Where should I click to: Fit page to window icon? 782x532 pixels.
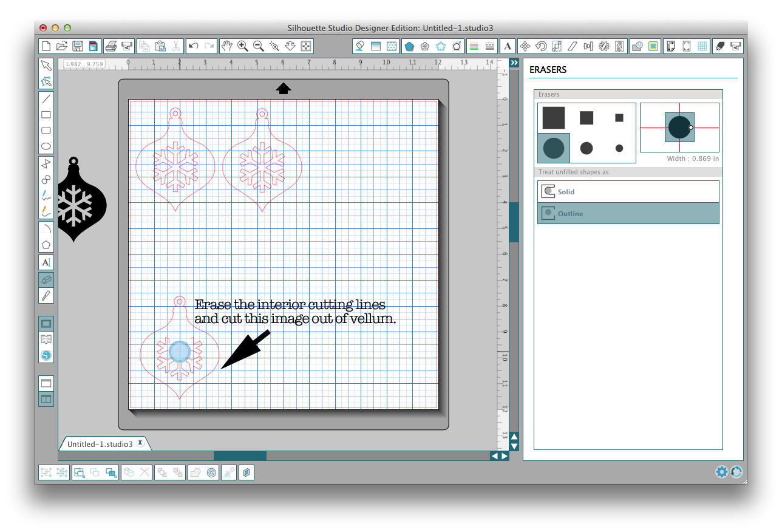(x=306, y=46)
